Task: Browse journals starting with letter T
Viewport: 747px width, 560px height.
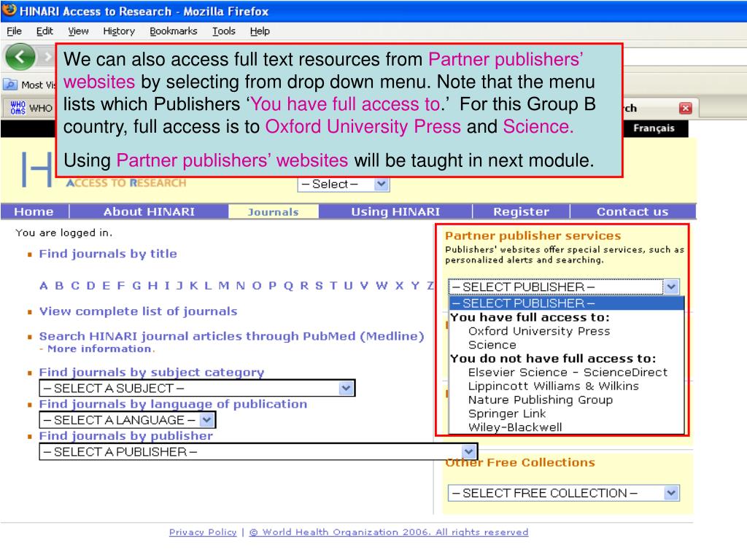Action: [x=333, y=286]
